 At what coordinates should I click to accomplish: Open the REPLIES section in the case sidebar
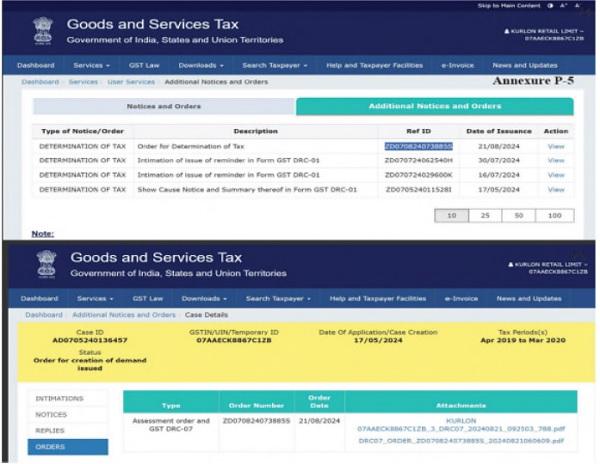tap(68, 431)
